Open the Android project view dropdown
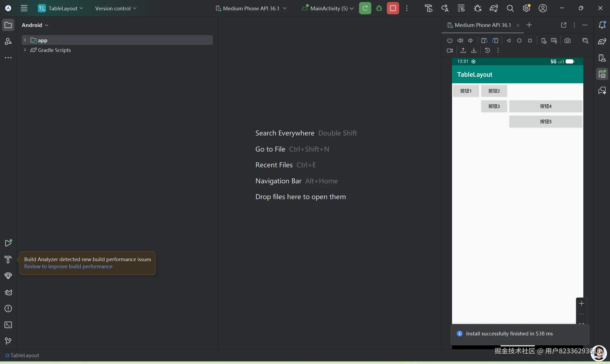 pos(35,25)
